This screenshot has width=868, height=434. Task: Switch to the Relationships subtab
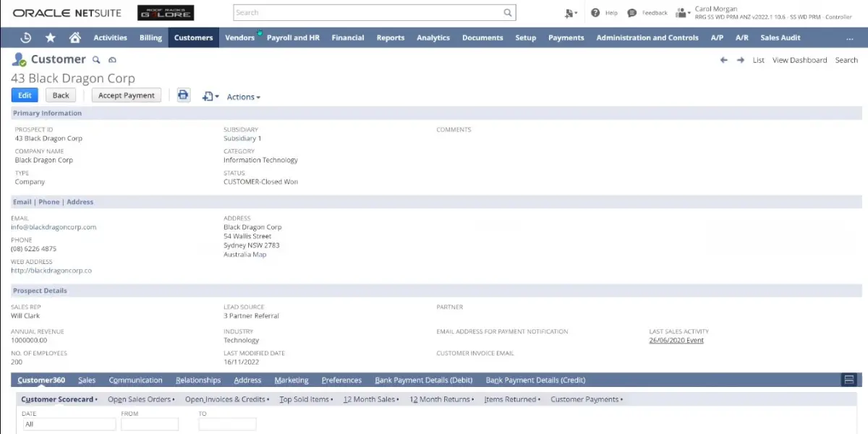pyautogui.click(x=198, y=380)
